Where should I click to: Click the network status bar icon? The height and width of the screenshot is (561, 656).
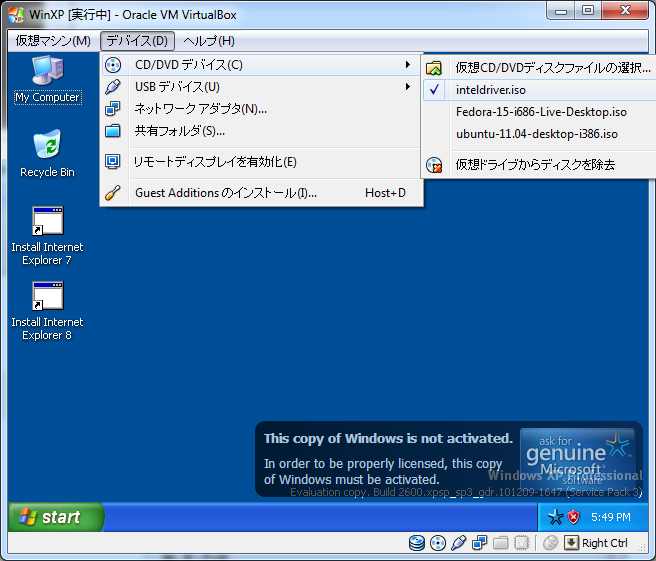pyautogui.click(x=479, y=543)
